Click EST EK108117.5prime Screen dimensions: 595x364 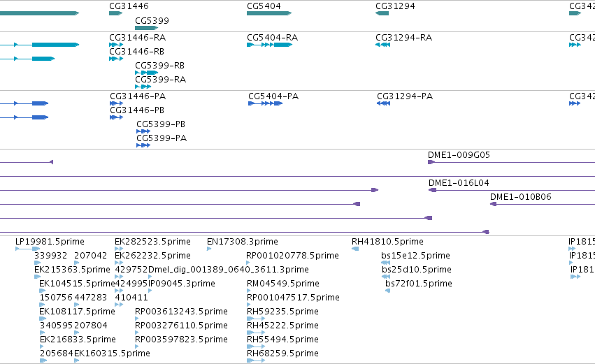77,312
